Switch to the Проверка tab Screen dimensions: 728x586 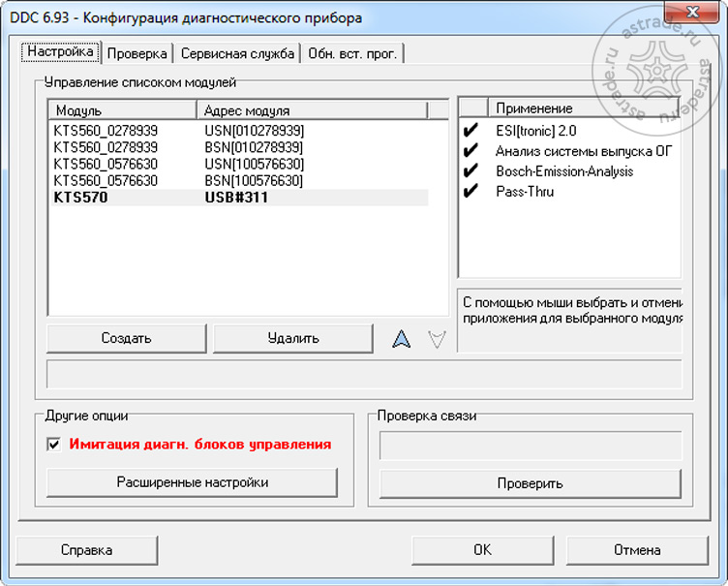point(136,53)
